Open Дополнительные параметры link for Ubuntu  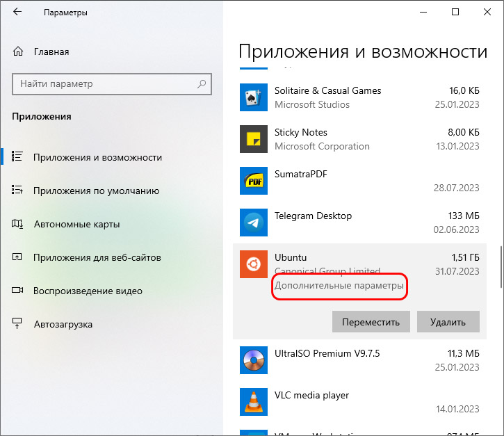click(x=339, y=286)
